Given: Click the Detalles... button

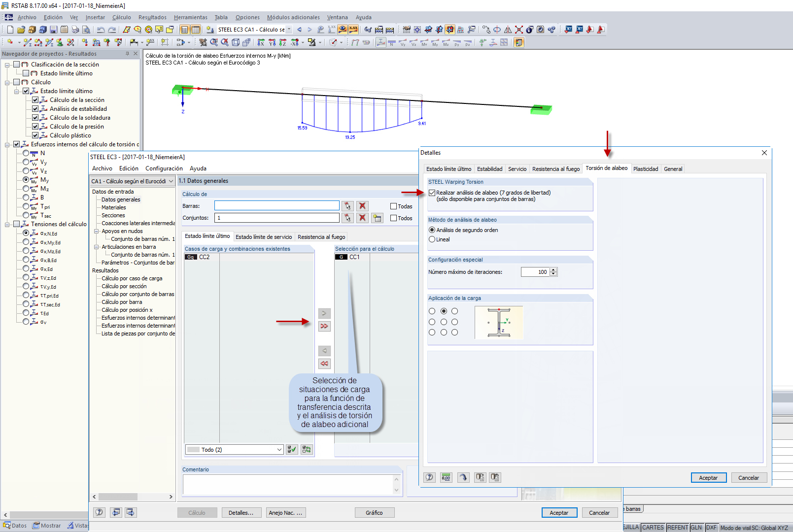Looking at the screenshot, I should (241, 513).
